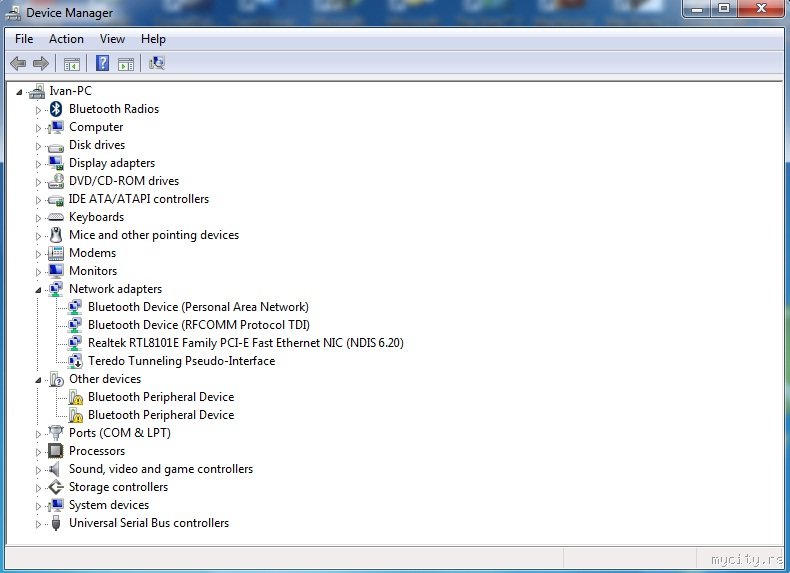790x573 pixels.
Task: Collapse the Network adapters node
Action: click(38, 290)
